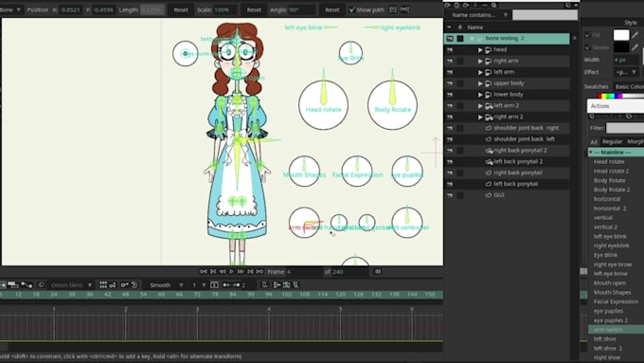The width and height of the screenshot is (644, 363).
Task: Open the Smooth interpolation dropdown
Action: 167,285
